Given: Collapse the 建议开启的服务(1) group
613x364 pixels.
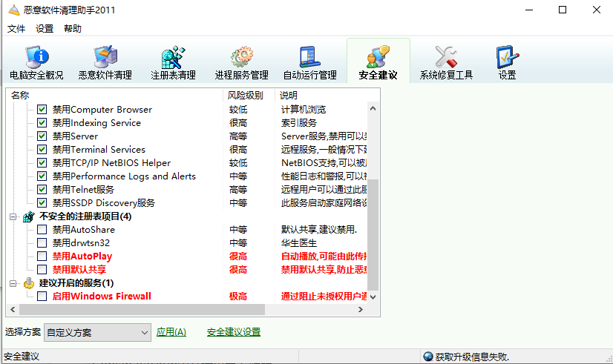Looking at the screenshot, I should click(x=13, y=282).
